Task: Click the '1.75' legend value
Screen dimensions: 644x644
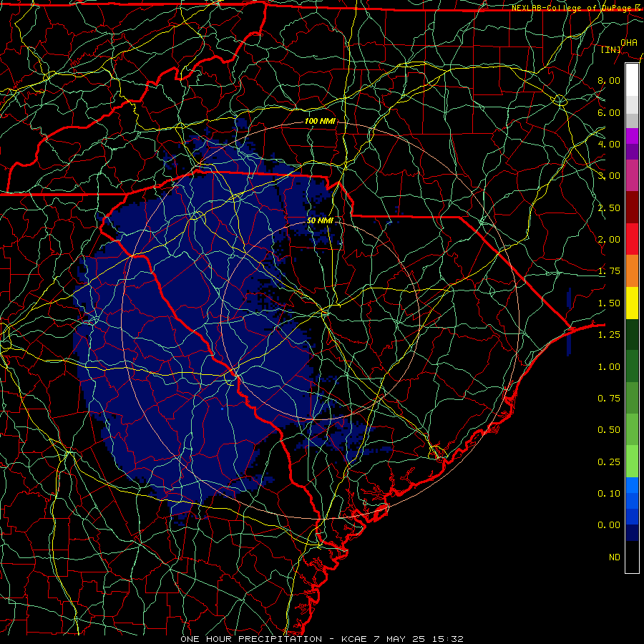Action: pos(609,271)
